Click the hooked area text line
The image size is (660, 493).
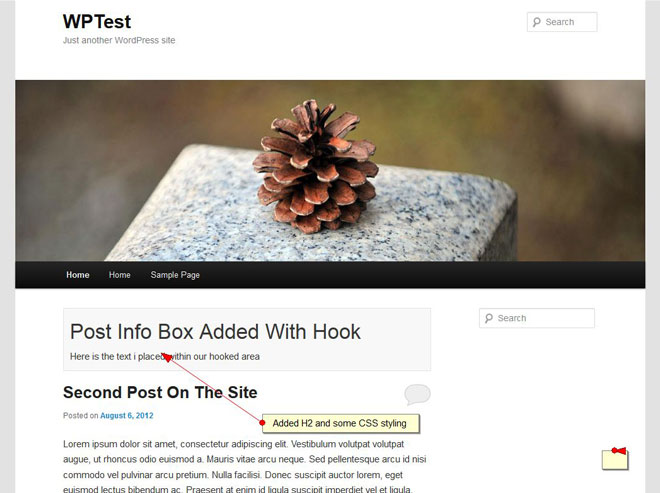point(165,357)
